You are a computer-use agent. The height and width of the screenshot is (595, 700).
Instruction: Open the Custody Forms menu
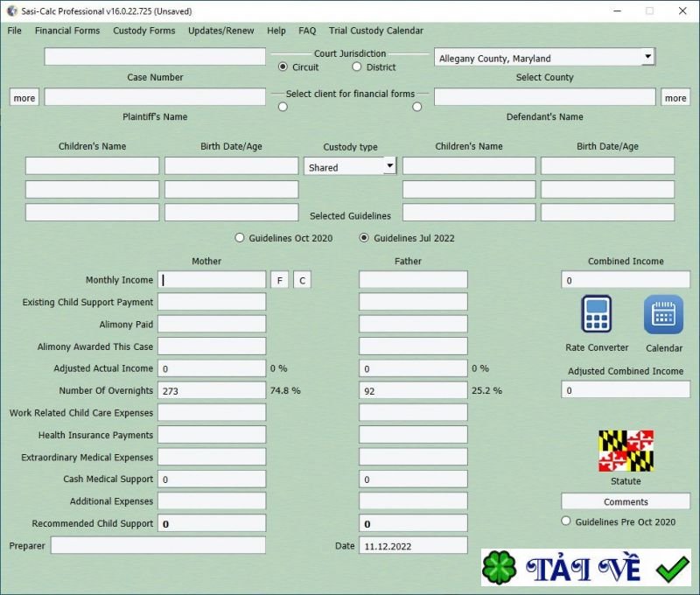point(143,31)
